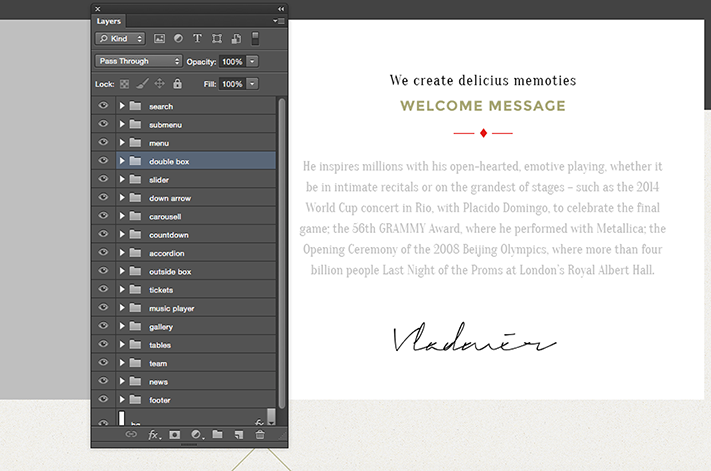Viewport: 711px width, 471px height.
Task: Hide the submenu group layer
Action: tap(103, 124)
